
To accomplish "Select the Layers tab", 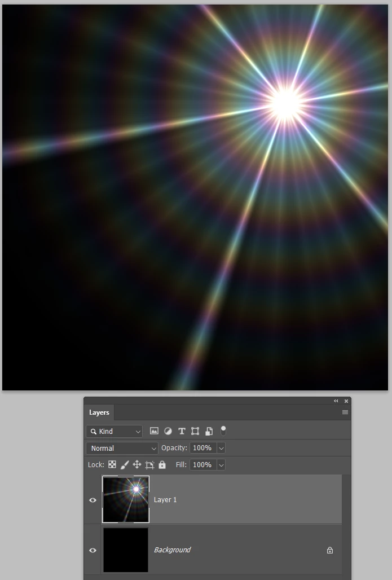I will [99, 412].
